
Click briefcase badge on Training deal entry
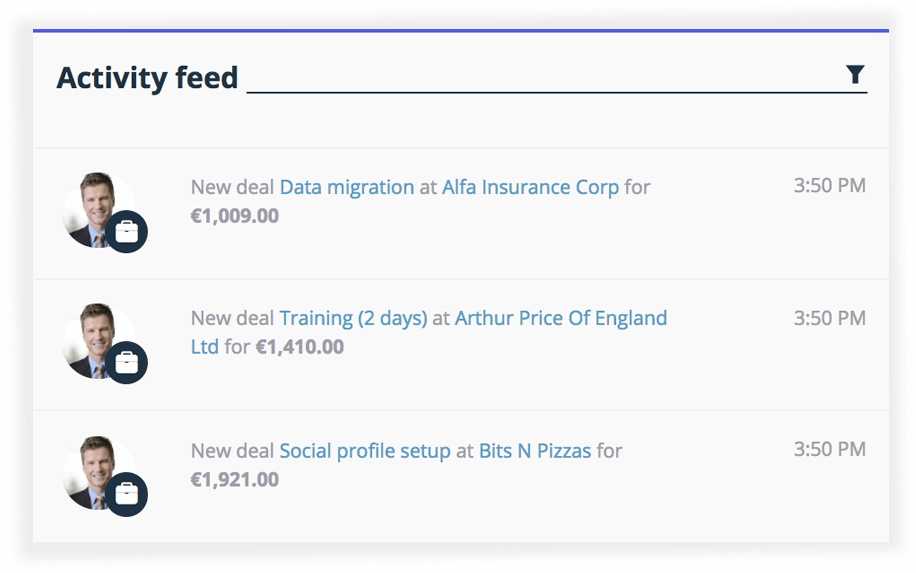[127, 363]
